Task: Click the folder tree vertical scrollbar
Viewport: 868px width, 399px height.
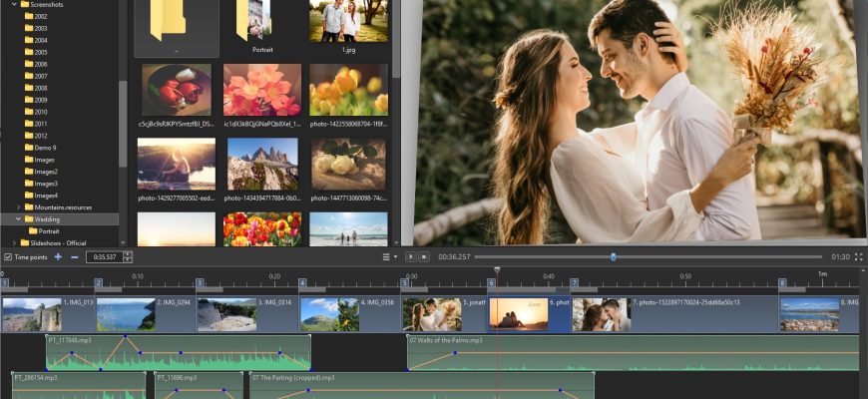Action: (x=123, y=123)
